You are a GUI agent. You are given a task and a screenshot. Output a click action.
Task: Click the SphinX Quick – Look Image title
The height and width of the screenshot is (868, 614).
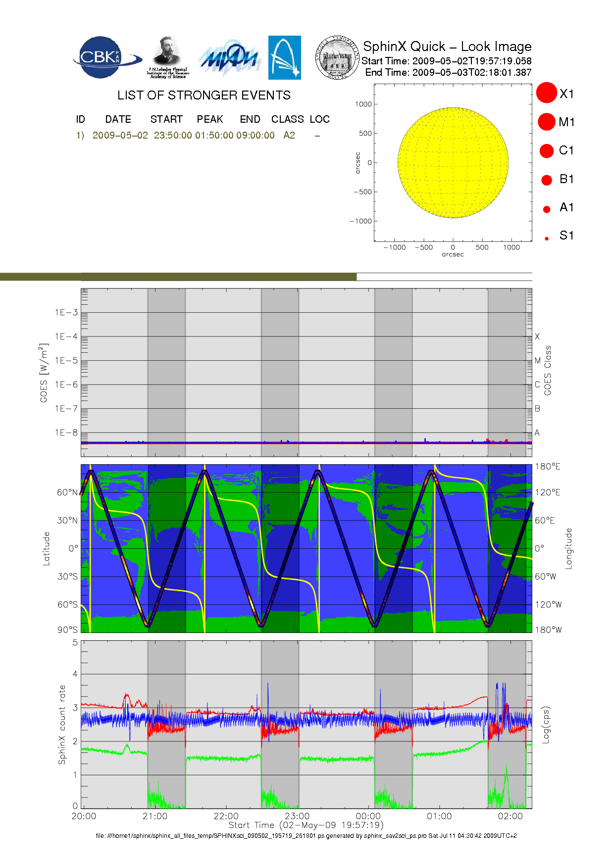447,47
